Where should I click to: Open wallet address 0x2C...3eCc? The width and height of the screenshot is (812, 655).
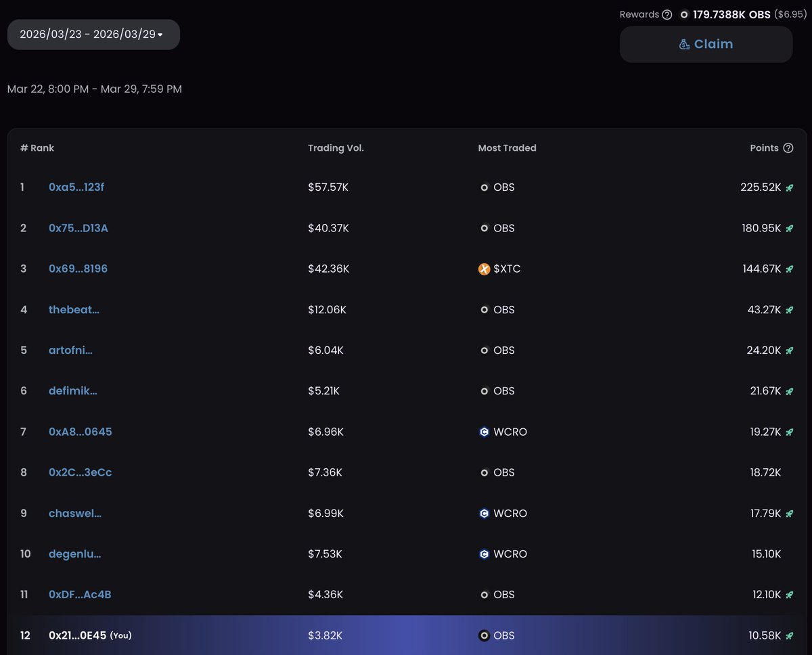click(x=80, y=472)
